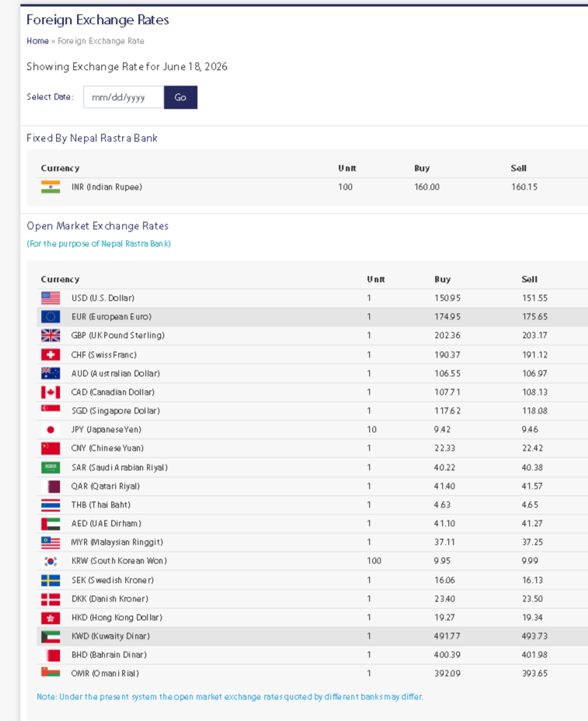588x721 pixels.
Task: Select 'CAD (Canadian Dollar)' text
Action: coord(113,392)
